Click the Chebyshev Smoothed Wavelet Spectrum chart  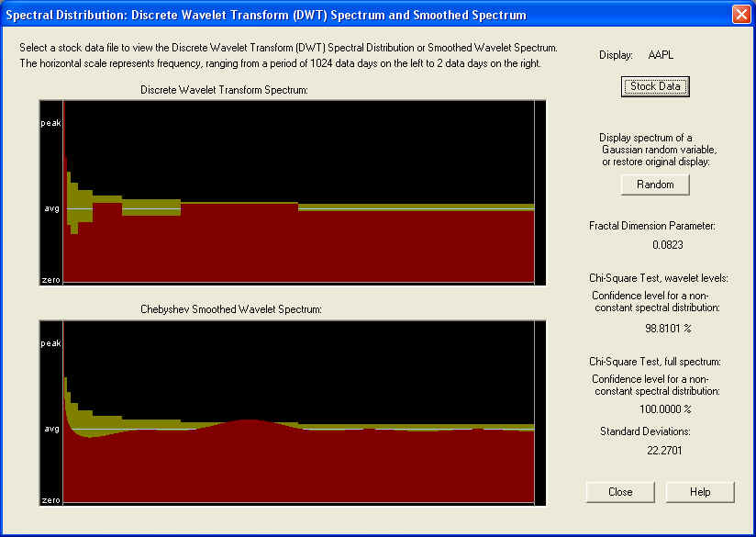293,413
